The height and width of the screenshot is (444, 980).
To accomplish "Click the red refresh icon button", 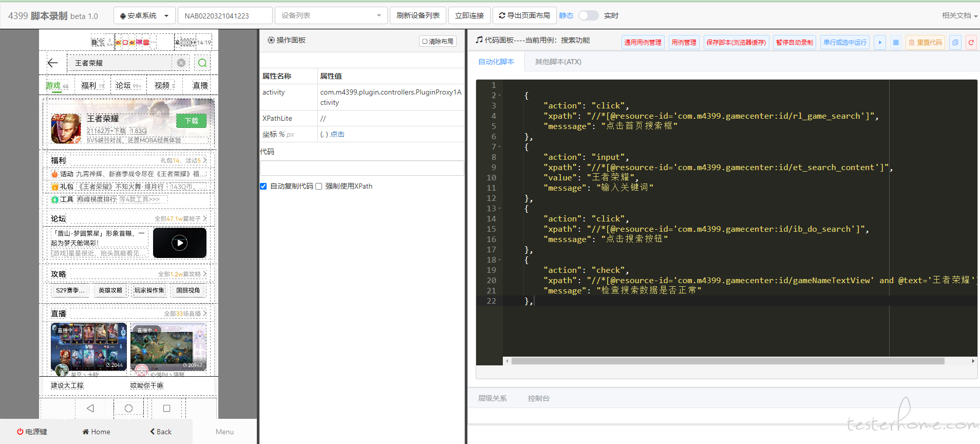I will coord(971,42).
